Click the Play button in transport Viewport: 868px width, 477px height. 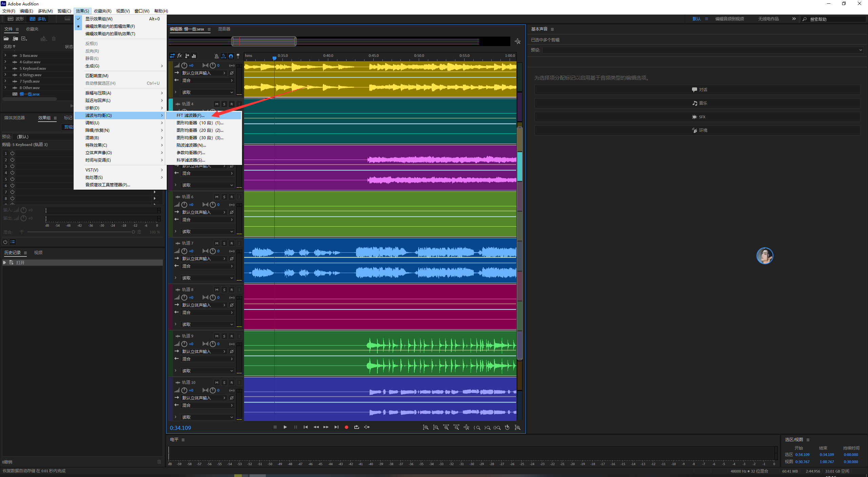[x=285, y=427]
